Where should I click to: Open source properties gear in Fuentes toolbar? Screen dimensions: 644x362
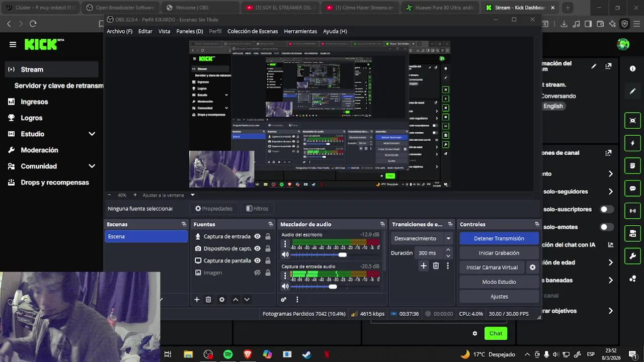pos(222,300)
